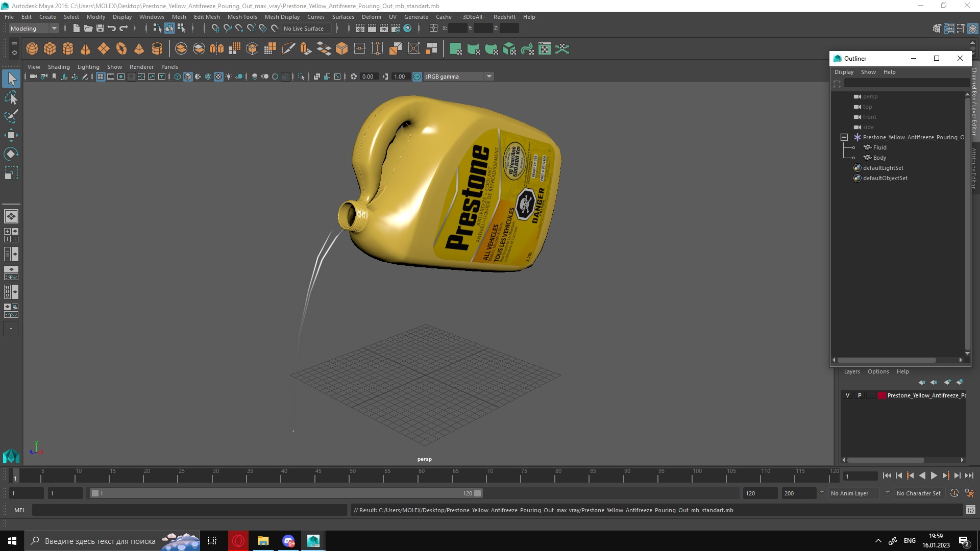Select defaultLightSet in Outliner
This screenshot has height=551, width=980.
tap(883, 168)
